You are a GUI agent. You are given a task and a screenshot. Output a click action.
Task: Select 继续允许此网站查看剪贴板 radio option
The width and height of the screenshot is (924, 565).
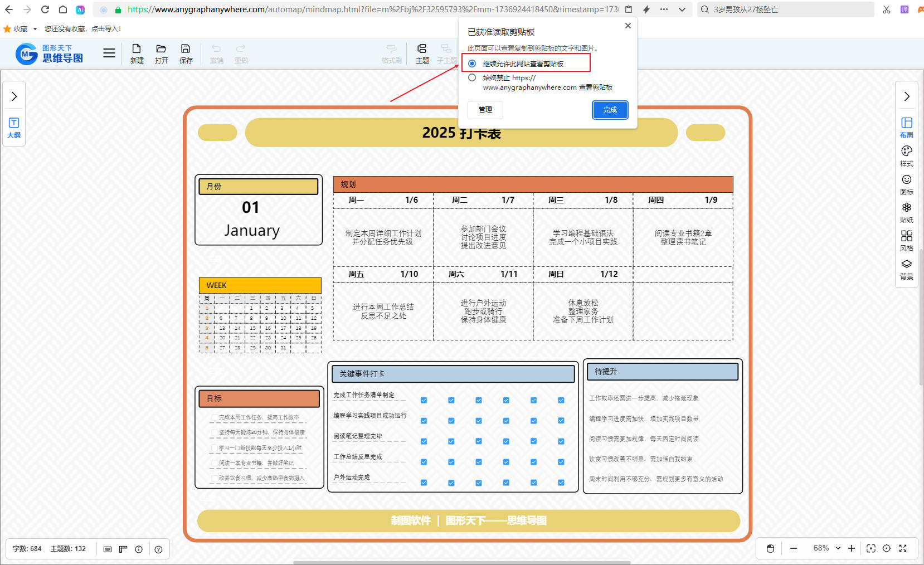click(x=472, y=64)
